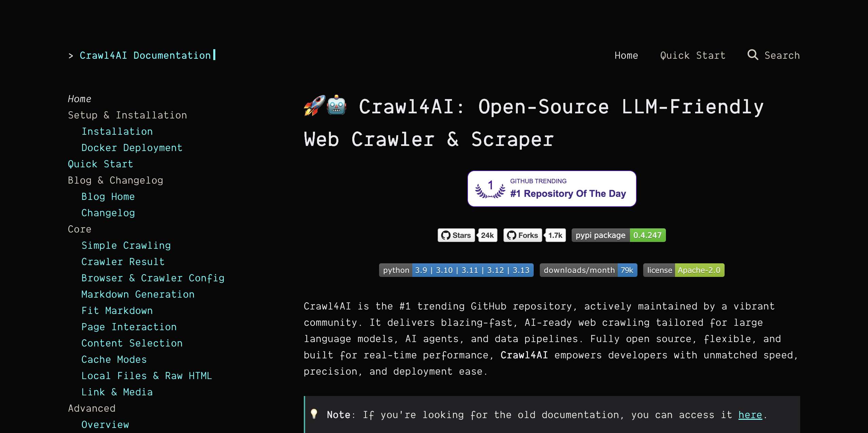The image size is (868, 433).
Task: Open the old documentation via the here link
Action: coord(750,414)
